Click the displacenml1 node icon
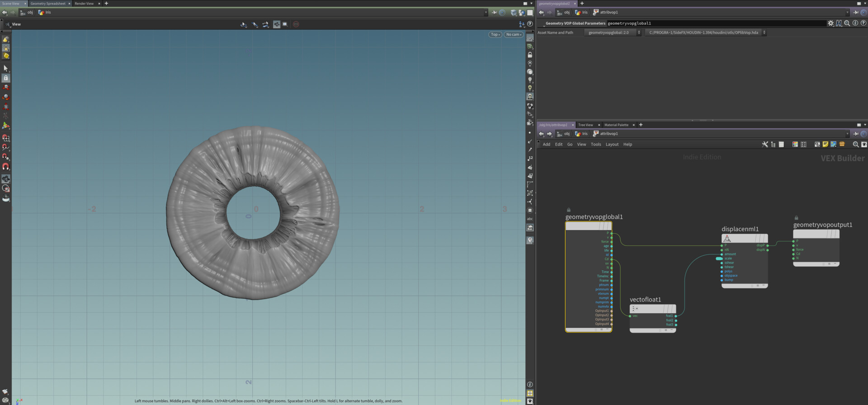Viewport: 868px width, 405px height. 727,238
